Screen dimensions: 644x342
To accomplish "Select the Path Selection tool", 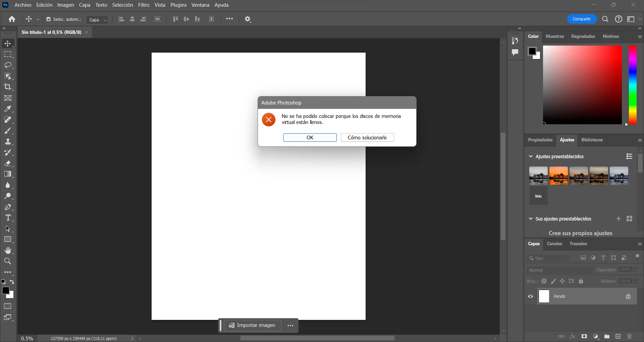I will (8, 229).
